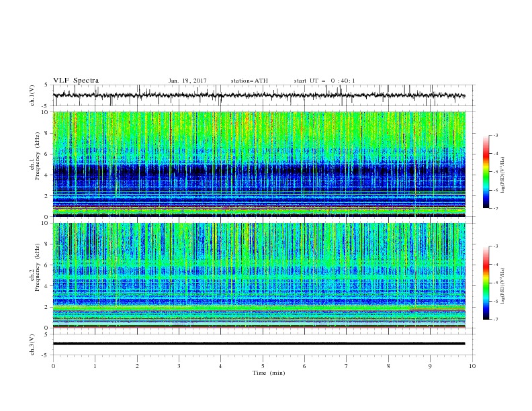This screenshot has height=411, width=532.
Task: Click inside the ch.2 spectrogram panel
Action: click(259, 275)
